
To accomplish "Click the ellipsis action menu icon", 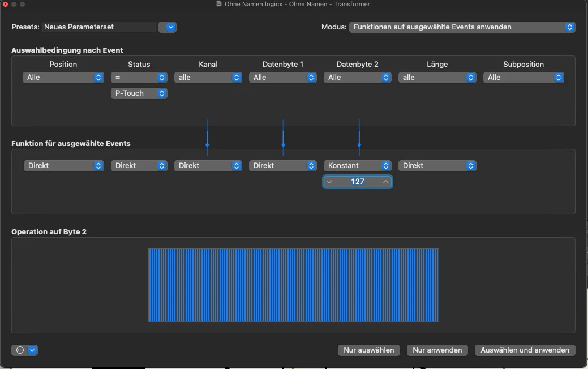I will [x=20, y=350].
